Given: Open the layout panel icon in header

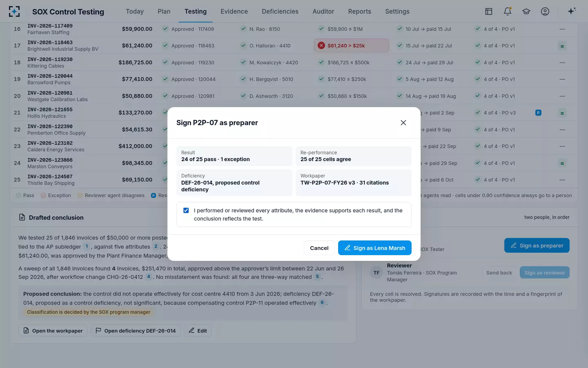Looking at the screenshot, I should (489, 11).
